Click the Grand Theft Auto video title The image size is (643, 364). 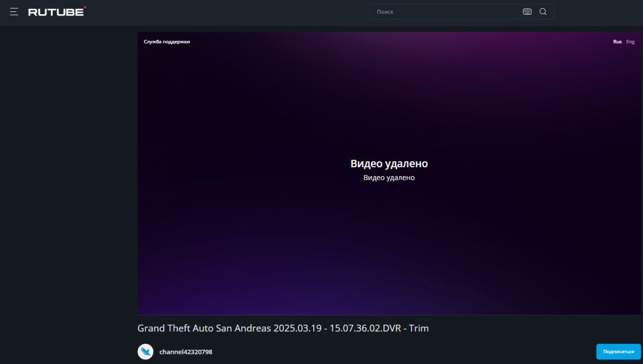(283, 328)
